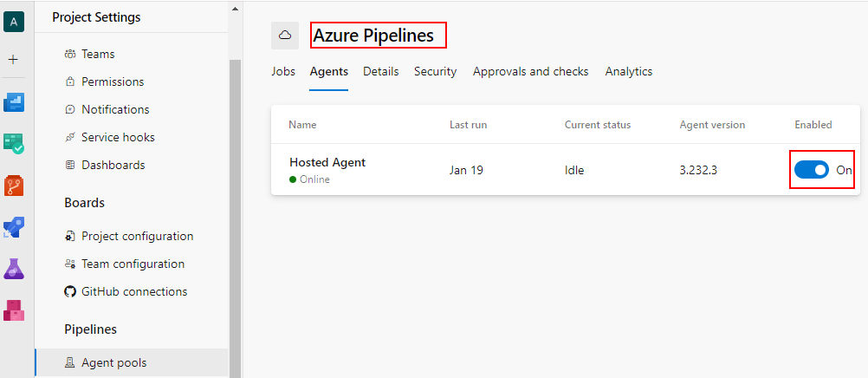Open Azure Repos icon in left rail
Image resolution: width=868 pixels, height=378 pixels.
coord(14,185)
